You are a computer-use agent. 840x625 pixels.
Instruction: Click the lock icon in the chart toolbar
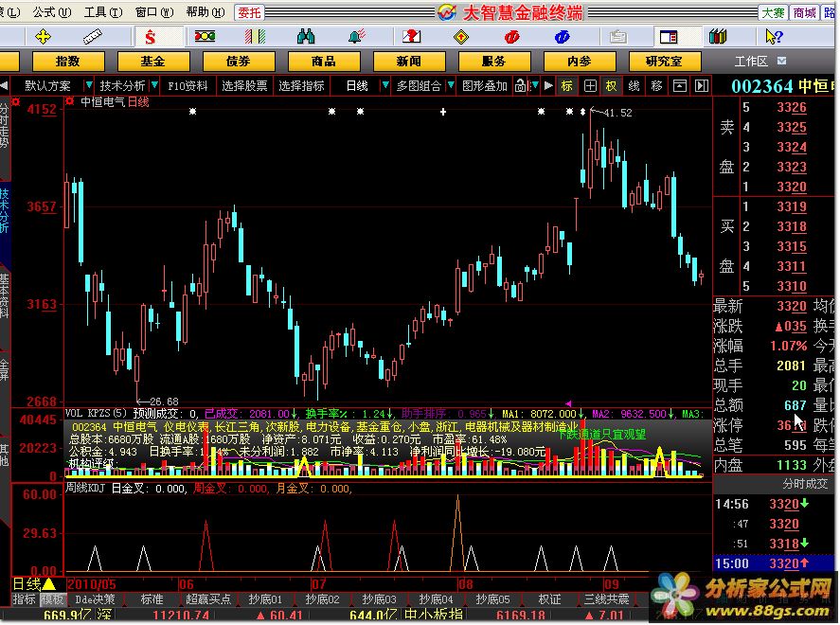(x=521, y=85)
